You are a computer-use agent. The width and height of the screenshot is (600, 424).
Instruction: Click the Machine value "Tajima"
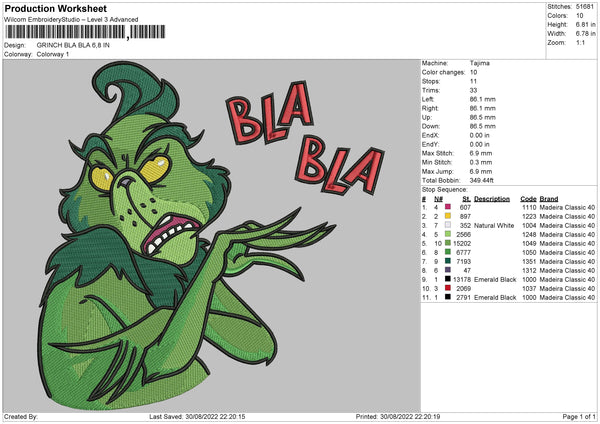480,63
